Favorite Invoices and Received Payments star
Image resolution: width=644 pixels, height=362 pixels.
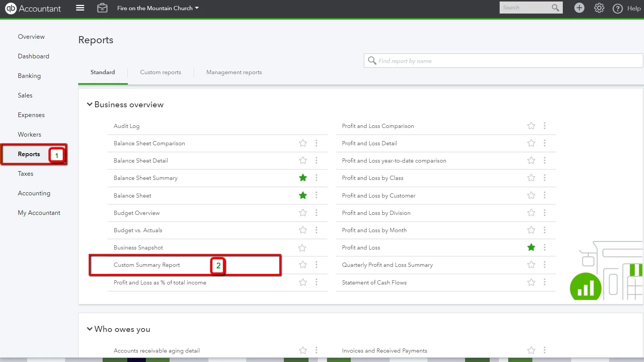531,350
